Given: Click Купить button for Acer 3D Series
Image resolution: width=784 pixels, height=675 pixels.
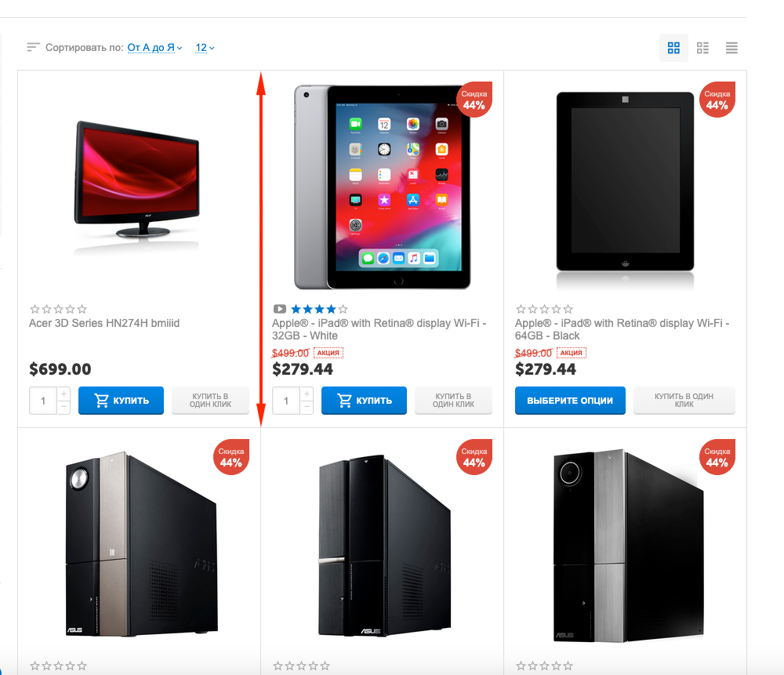Looking at the screenshot, I should tap(121, 401).
